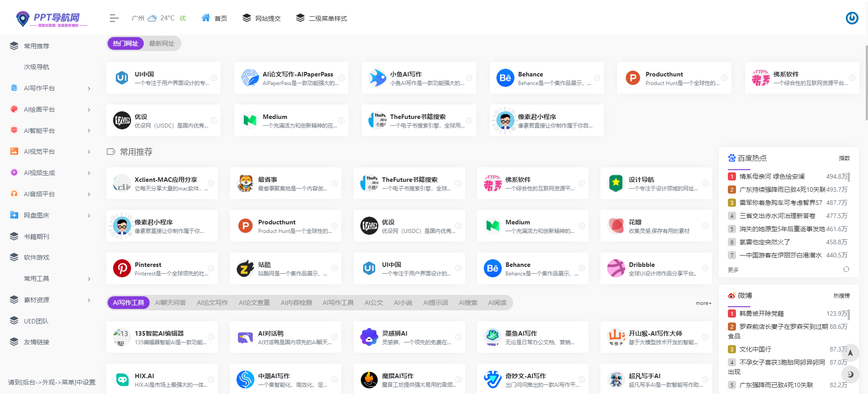Open the 135智能AI编辑器 card
The image size is (868, 394).
click(x=162, y=337)
